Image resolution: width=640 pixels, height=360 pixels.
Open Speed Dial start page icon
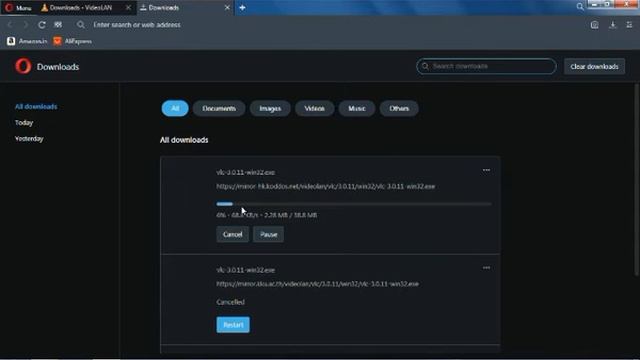(x=58, y=25)
